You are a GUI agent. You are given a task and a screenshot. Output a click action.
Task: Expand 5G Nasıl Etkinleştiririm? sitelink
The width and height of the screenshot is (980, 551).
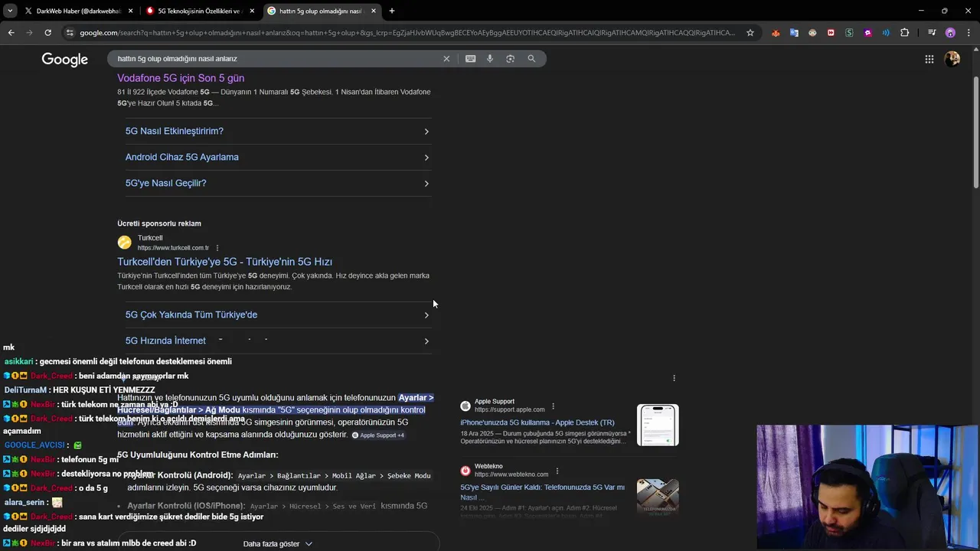pos(277,131)
